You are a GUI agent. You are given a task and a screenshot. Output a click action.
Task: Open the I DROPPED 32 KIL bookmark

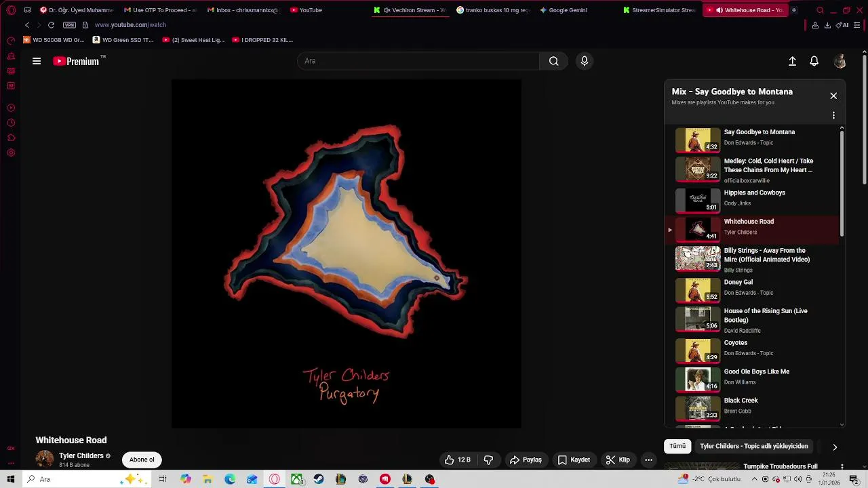click(x=262, y=40)
